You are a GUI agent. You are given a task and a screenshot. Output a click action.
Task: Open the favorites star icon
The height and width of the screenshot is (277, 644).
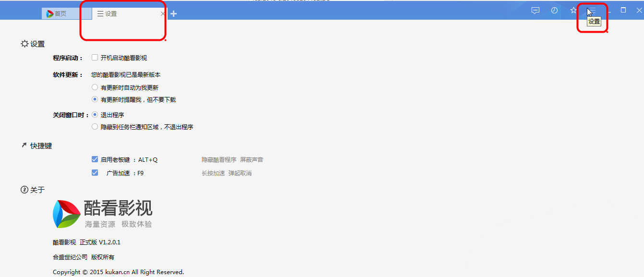pyautogui.click(x=573, y=10)
